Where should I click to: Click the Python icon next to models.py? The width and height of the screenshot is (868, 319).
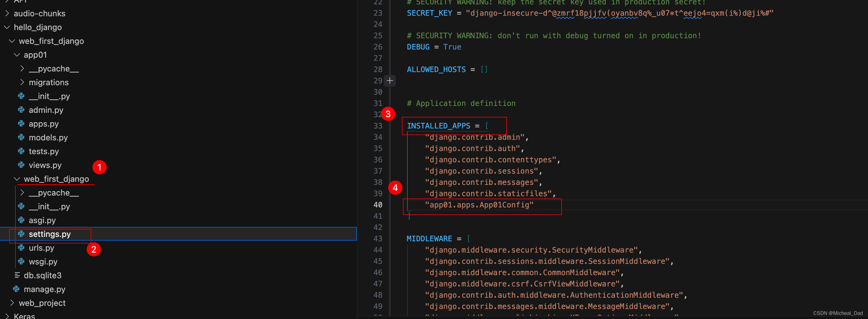[x=21, y=138]
